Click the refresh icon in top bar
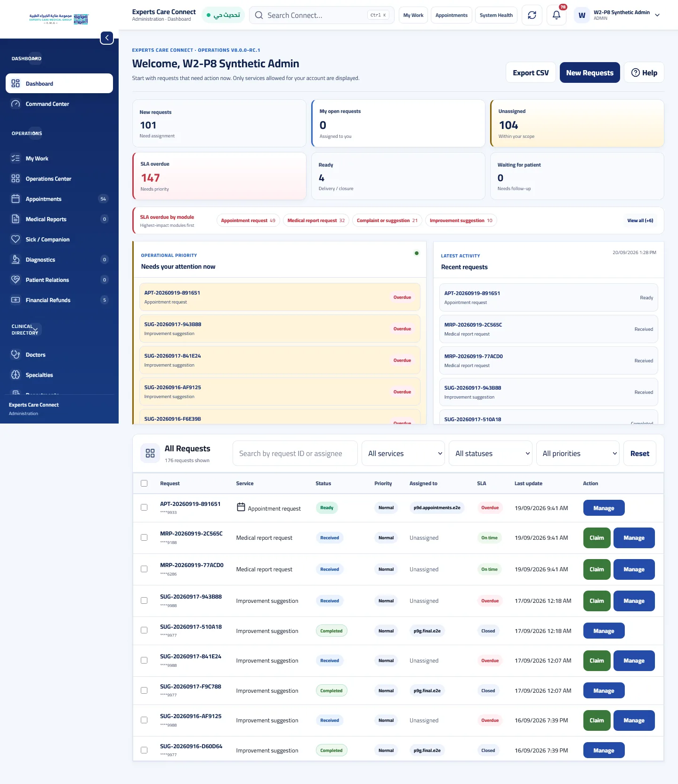This screenshot has width=678, height=784. click(x=532, y=15)
